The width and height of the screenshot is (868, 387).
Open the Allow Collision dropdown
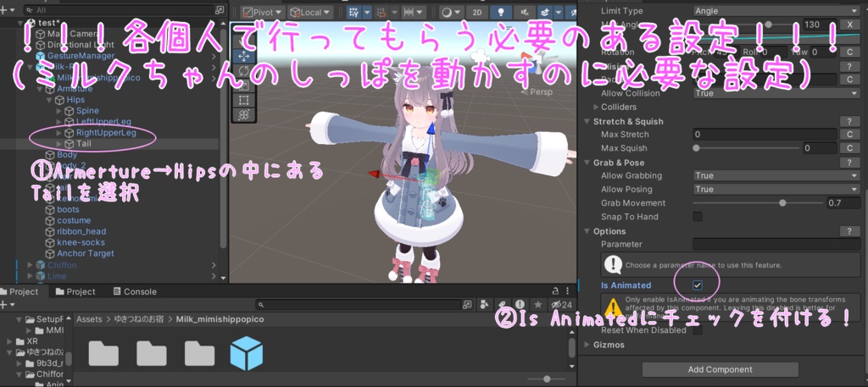tap(776, 93)
